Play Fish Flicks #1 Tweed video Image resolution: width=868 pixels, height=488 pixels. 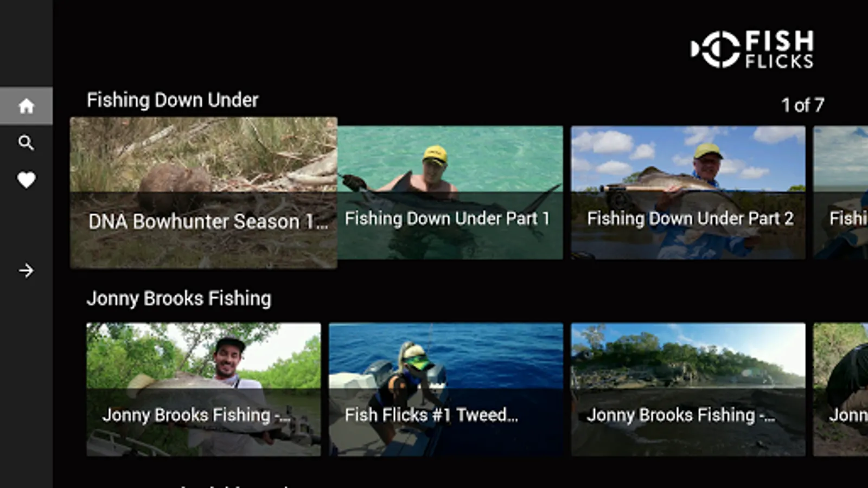(x=446, y=389)
